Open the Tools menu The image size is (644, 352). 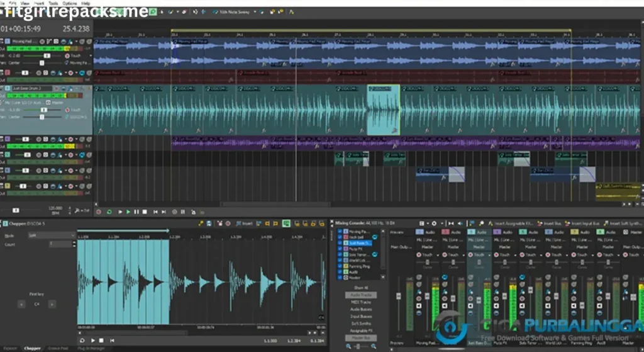click(x=53, y=3)
